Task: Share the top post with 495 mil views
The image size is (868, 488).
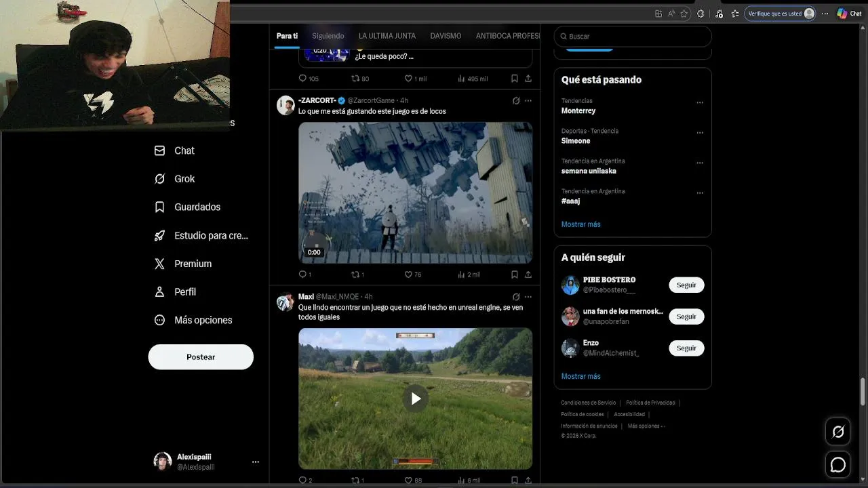Action: coord(528,79)
